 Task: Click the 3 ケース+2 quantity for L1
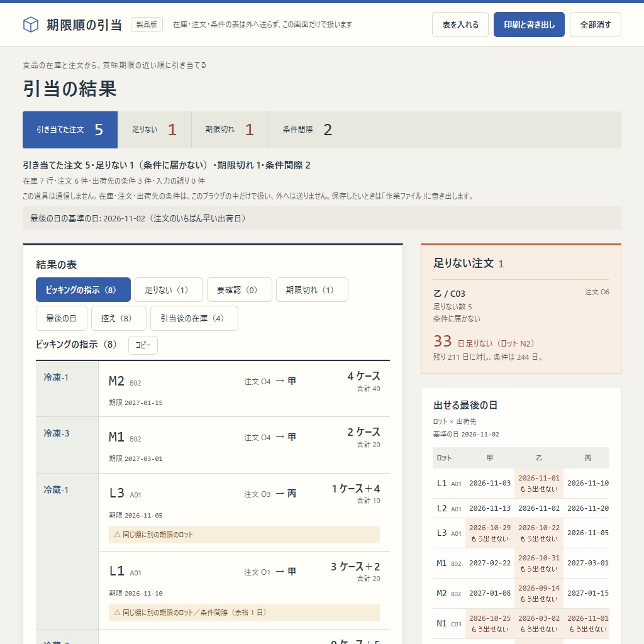[x=355, y=567]
